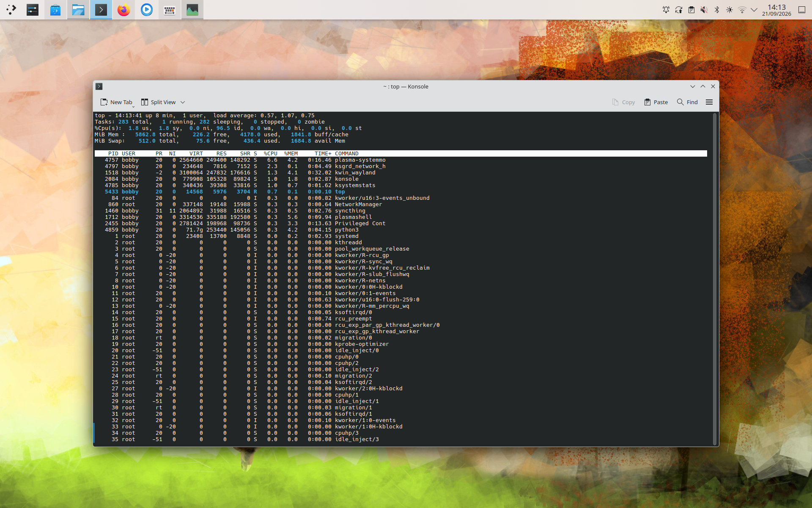Open the KDE application launcher
812x508 pixels.
pyautogui.click(x=11, y=9)
